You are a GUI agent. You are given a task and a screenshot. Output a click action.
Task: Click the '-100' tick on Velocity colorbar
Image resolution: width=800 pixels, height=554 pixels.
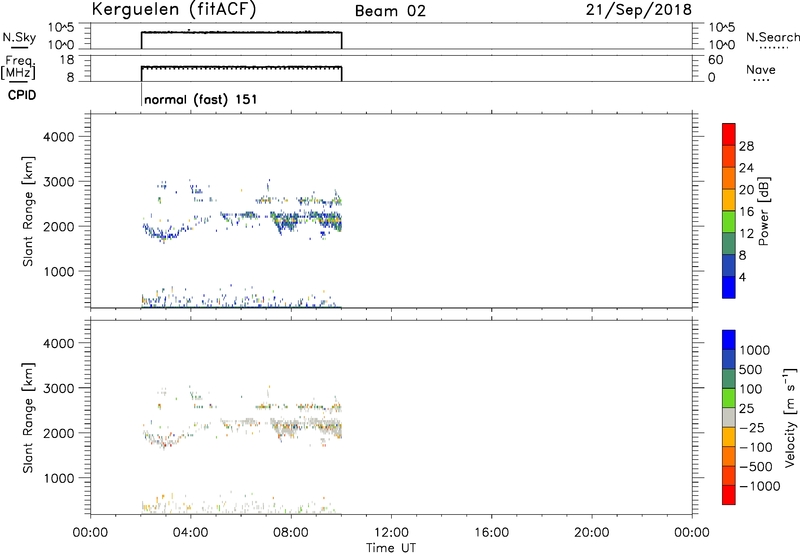756,447
